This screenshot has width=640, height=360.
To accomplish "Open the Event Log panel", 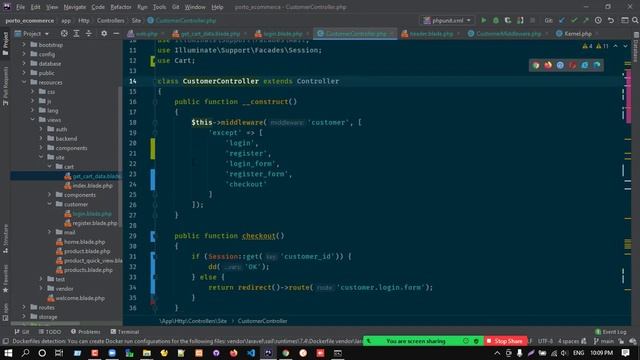I will tap(611, 332).
